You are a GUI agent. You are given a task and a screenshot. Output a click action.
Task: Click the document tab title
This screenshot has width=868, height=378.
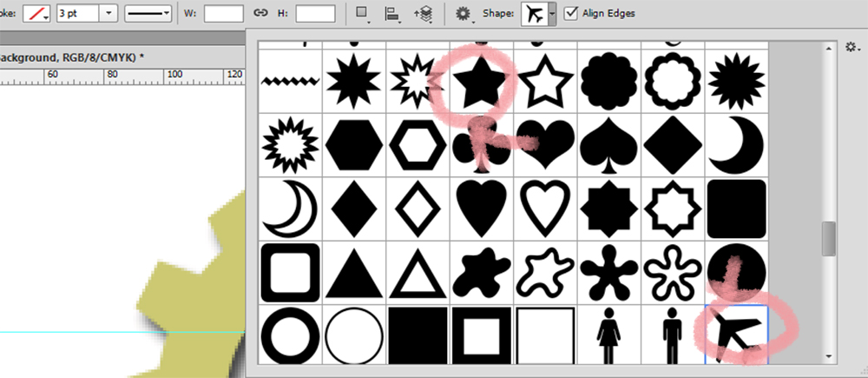tap(72, 57)
